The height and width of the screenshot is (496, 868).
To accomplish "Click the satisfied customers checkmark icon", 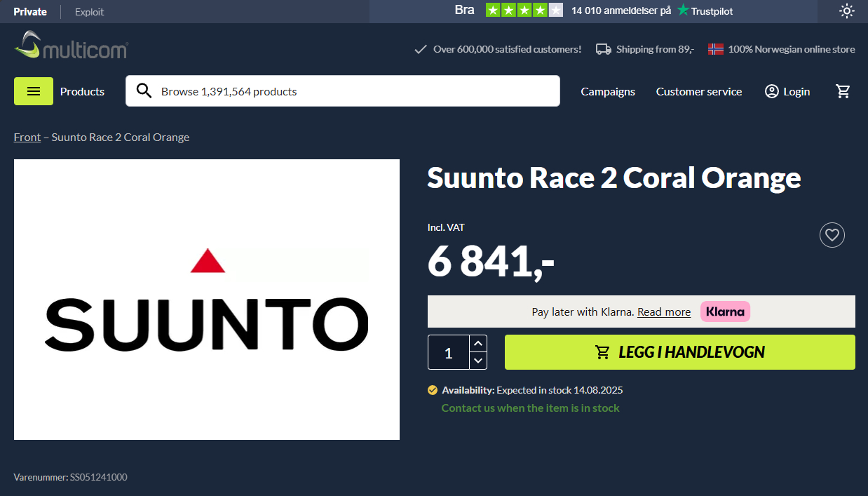I will [421, 49].
